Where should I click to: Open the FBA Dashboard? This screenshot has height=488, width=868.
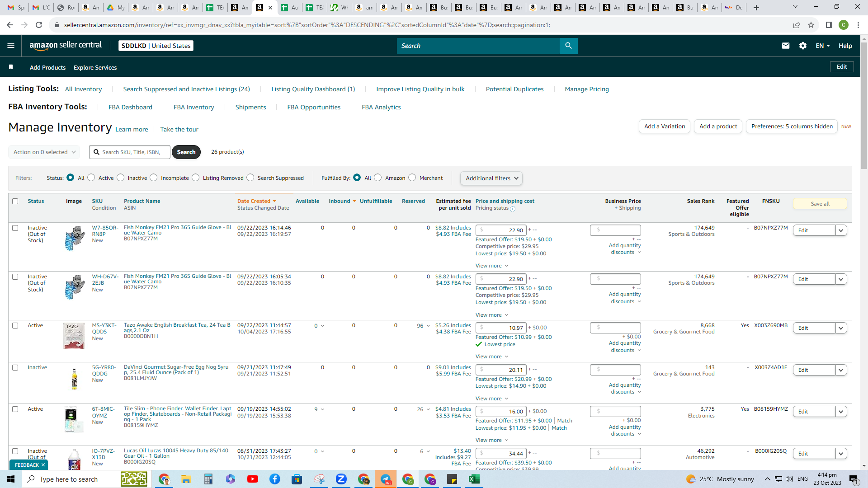coord(130,107)
